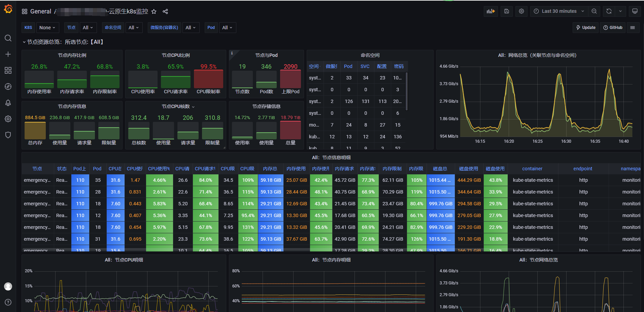Open the 命名空间 panel title
The image size is (644, 312).
tap(370, 55)
